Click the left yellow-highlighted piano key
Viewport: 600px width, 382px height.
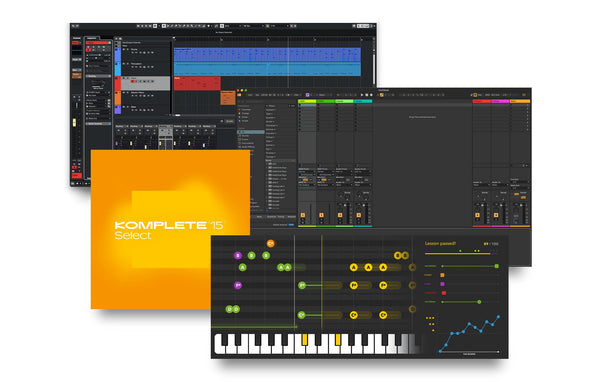point(305,340)
